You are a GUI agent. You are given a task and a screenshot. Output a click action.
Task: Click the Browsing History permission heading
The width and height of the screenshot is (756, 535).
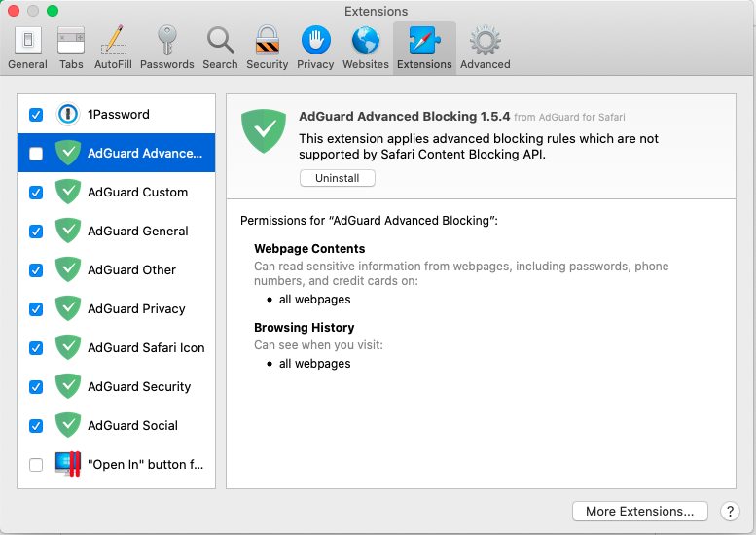305,327
